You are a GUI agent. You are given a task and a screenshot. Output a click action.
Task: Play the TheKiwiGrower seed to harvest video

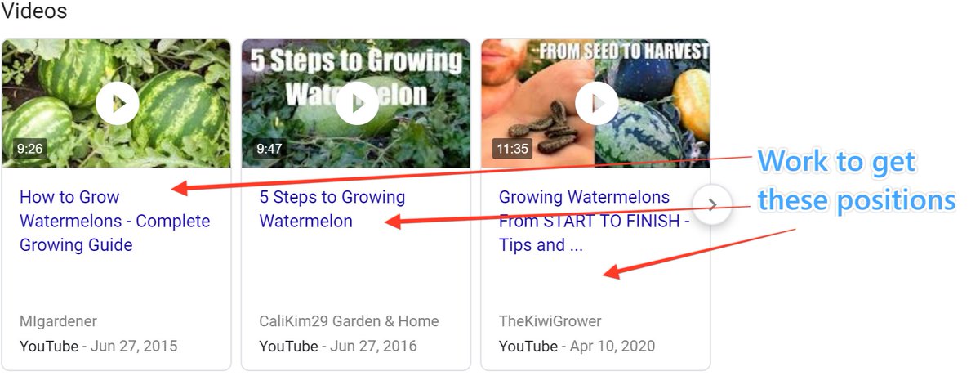tap(596, 103)
